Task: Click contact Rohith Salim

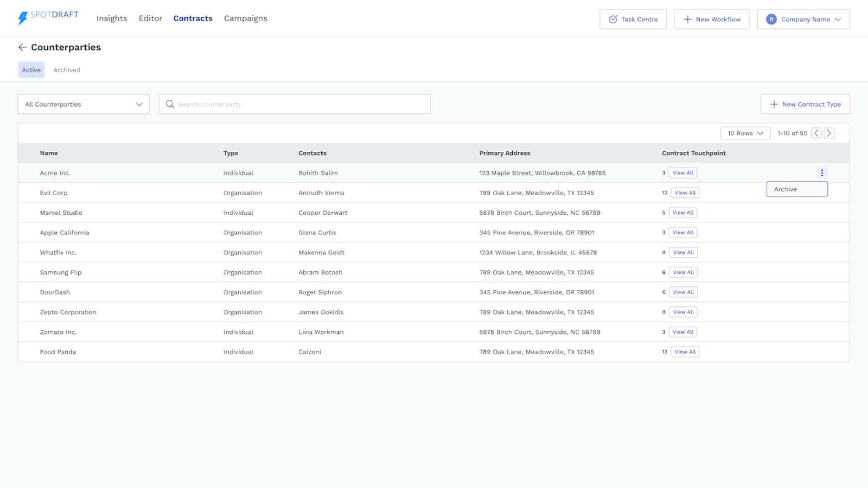Action: pyautogui.click(x=318, y=173)
